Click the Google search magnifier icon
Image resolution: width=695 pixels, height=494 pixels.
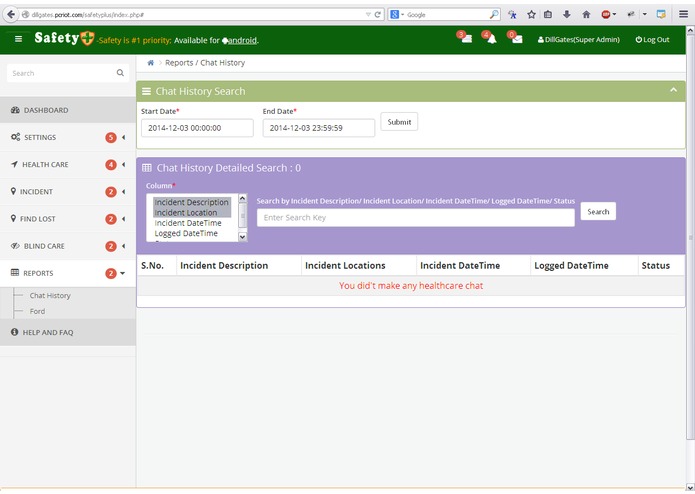point(494,15)
